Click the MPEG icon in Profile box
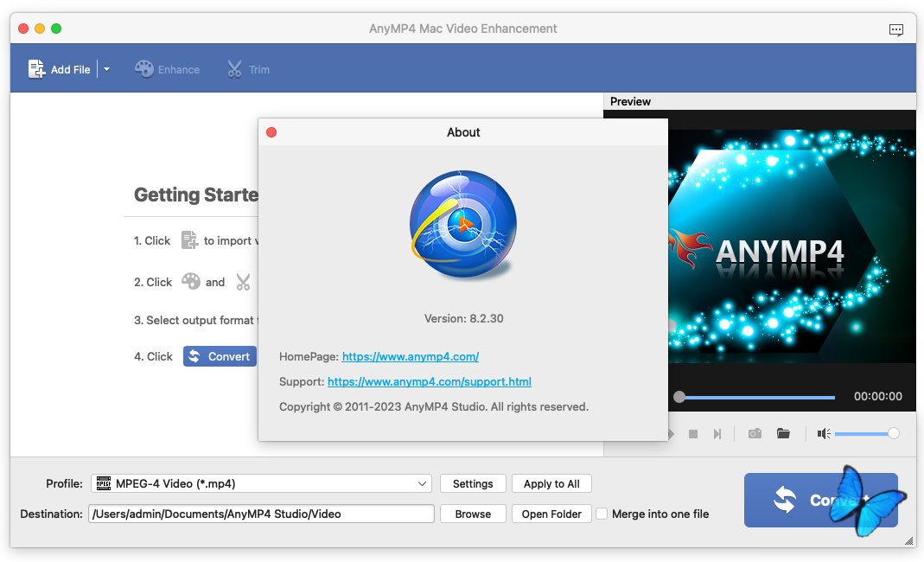 [103, 483]
